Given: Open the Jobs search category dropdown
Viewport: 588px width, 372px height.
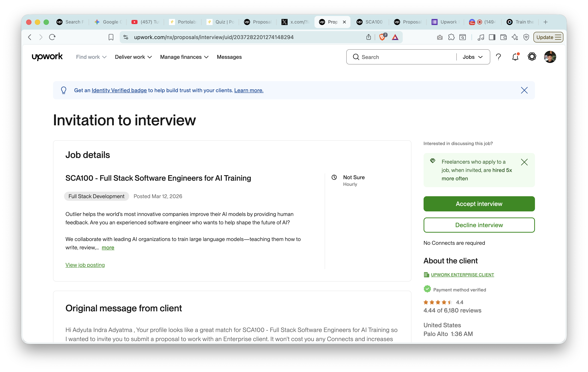Looking at the screenshot, I should [x=473, y=57].
